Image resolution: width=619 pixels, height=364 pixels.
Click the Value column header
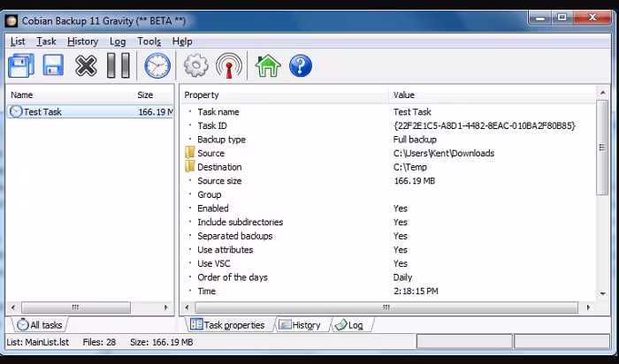[x=493, y=95]
